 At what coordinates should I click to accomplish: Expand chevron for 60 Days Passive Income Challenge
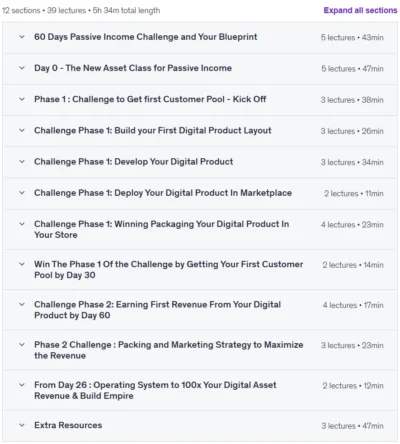click(22, 37)
